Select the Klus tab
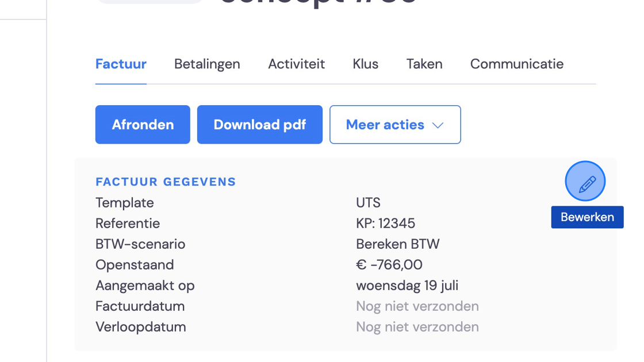The image size is (644, 362). 366,64
